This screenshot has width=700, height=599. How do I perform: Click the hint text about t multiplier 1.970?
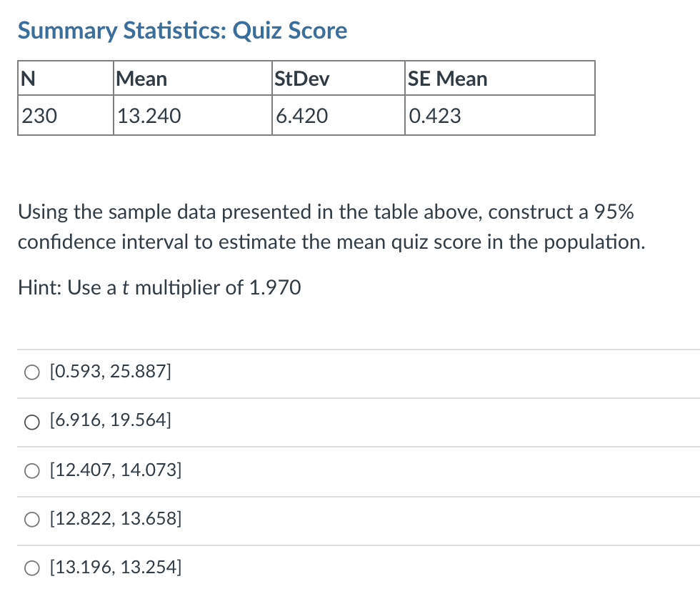click(x=160, y=287)
